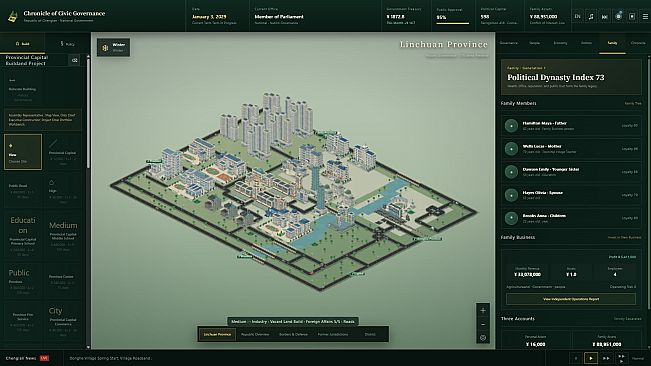Switch to the Policy tab in left panel

coord(67,44)
